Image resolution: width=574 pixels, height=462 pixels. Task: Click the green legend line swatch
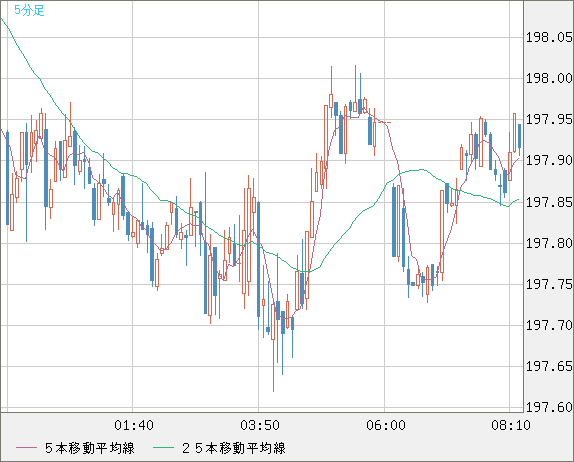point(163,448)
